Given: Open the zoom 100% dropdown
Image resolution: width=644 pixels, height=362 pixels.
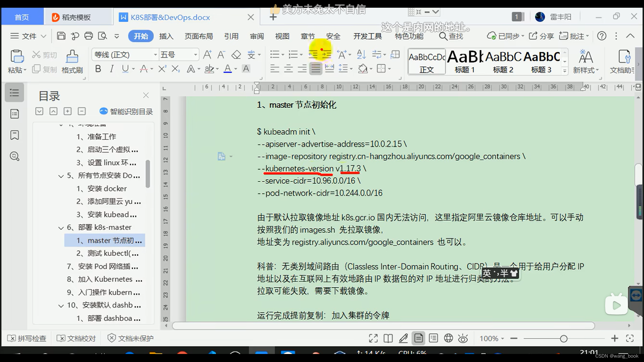Looking at the screenshot, I should (492, 339).
